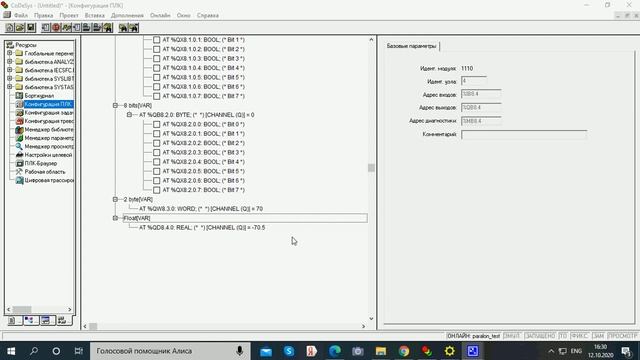Select the %QD8.4.0 REAL channel row
This screenshot has height=360, width=640.
pos(202,227)
